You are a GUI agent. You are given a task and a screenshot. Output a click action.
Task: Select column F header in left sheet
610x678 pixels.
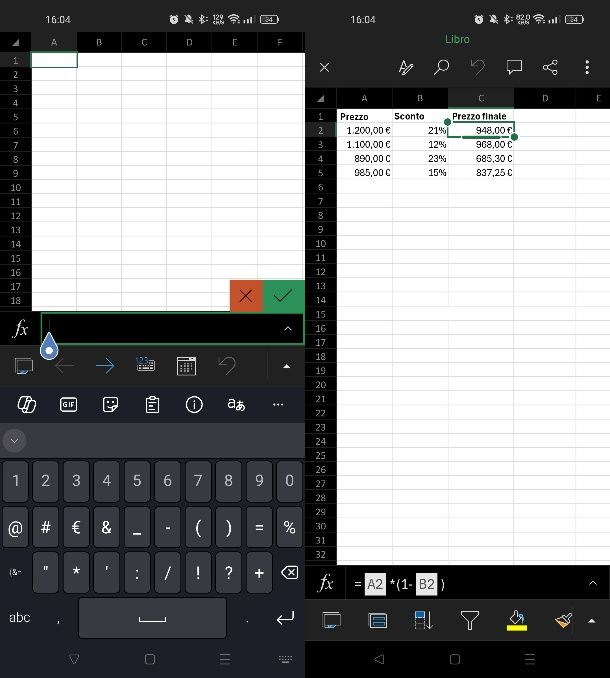(x=280, y=42)
